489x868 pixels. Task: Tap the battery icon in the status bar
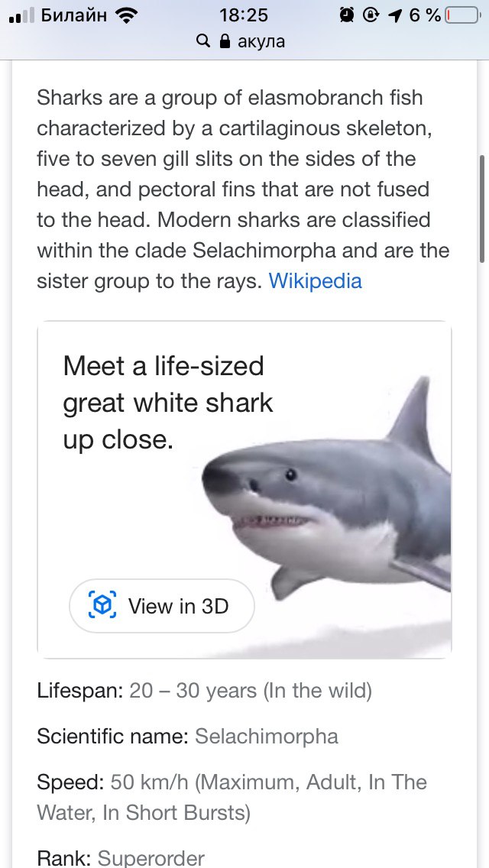(461, 15)
